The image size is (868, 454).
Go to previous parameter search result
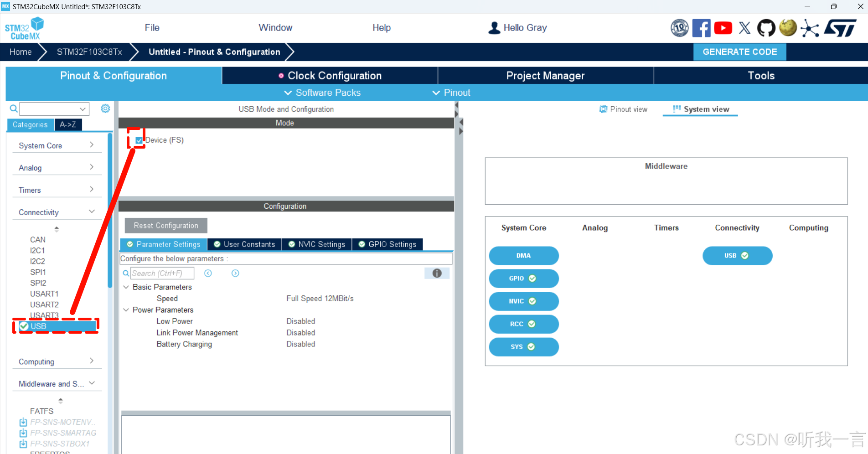click(x=208, y=273)
